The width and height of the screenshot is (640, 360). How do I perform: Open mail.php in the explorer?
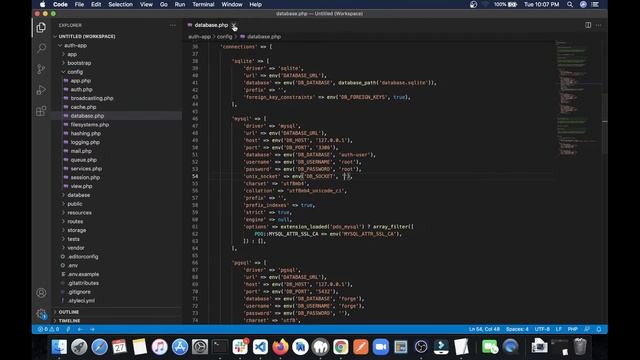coord(81,151)
